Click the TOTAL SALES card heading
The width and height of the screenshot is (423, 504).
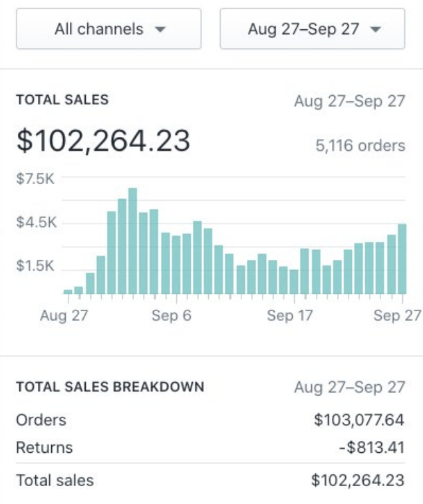click(62, 100)
